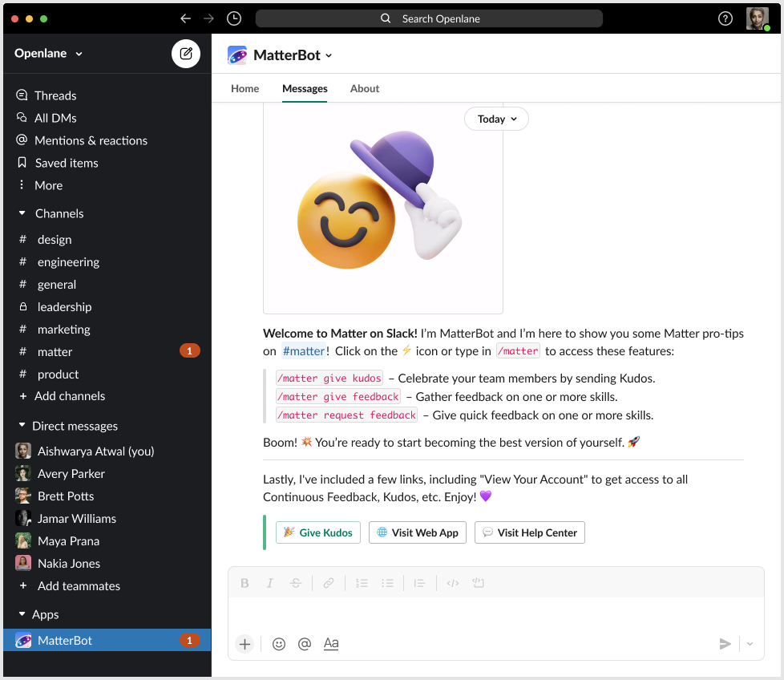Toggle formatting toolbar with Aa icon
Image resolution: width=784 pixels, height=680 pixels.
tap(331, 643)
